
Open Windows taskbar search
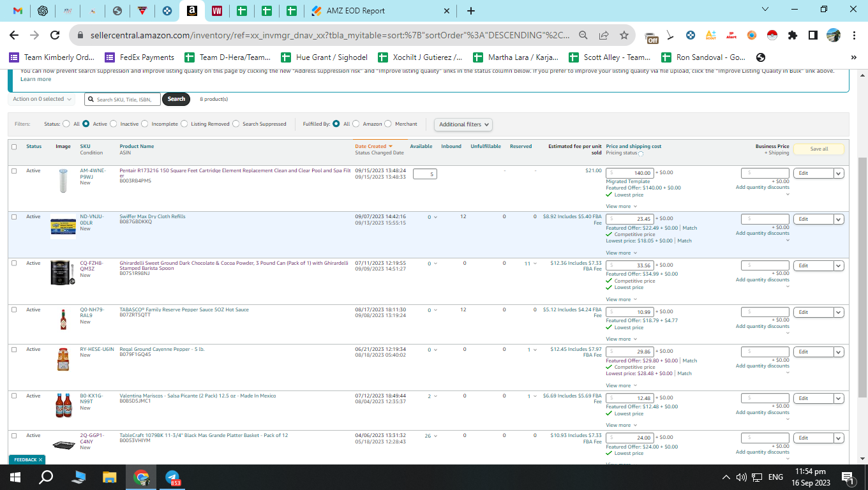(46, 477)
